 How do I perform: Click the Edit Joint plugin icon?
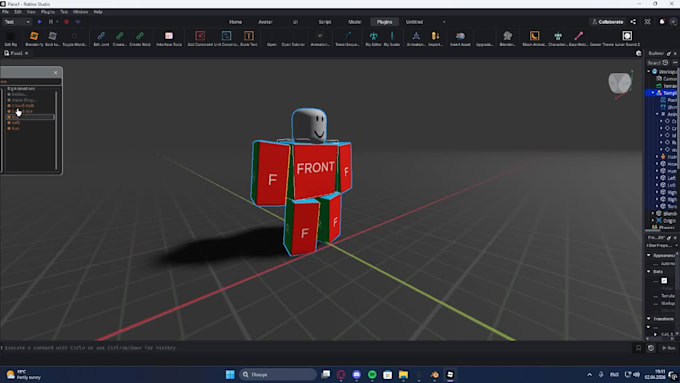pos(101,36)
